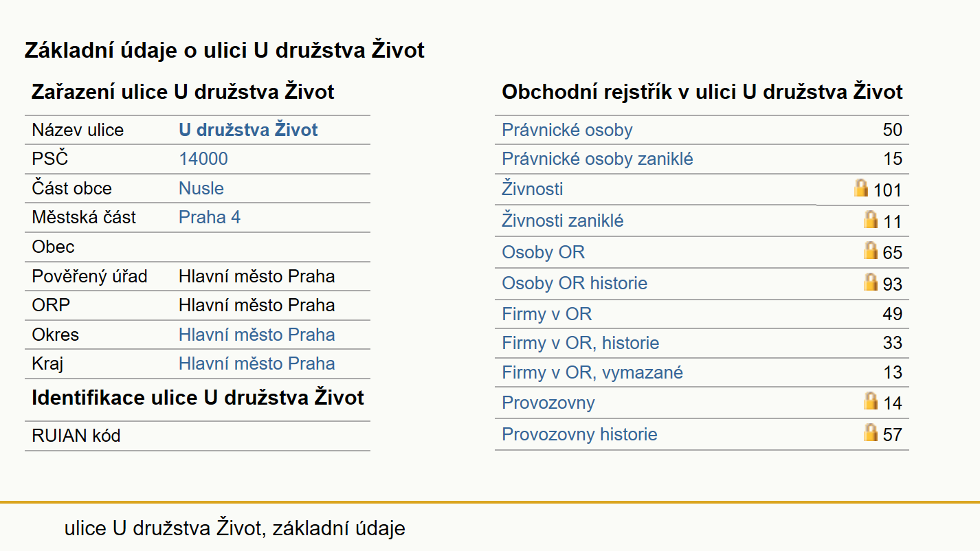Open Hlavní město Praha link in Kraj row
Viewport: 980px width, 551px height.
click(257, 363)
